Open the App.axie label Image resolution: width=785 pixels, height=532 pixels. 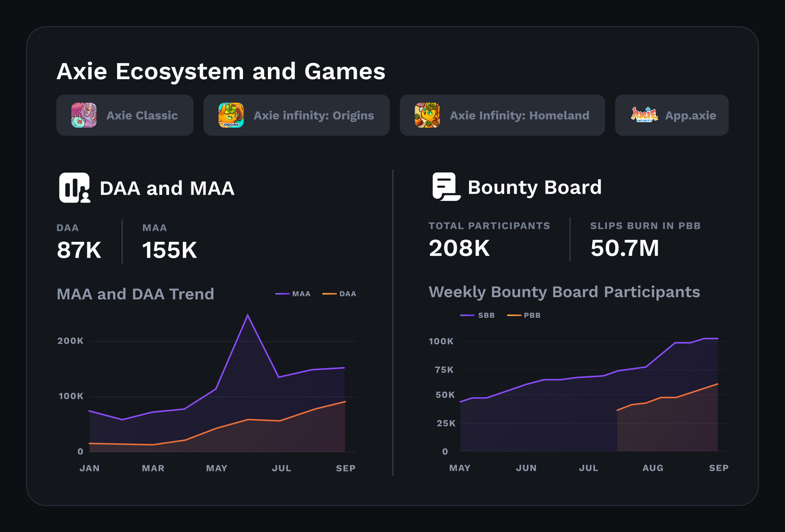tap(690, 116)
